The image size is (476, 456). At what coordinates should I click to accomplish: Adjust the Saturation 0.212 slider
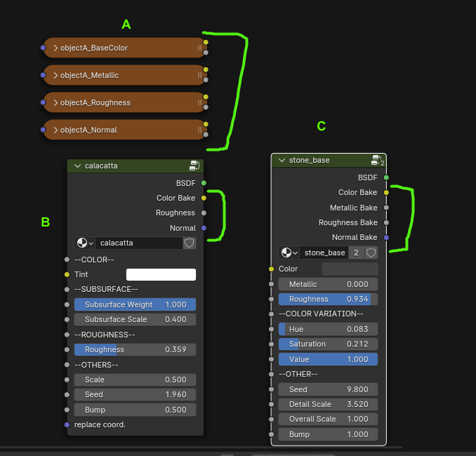tap(328, 344)
